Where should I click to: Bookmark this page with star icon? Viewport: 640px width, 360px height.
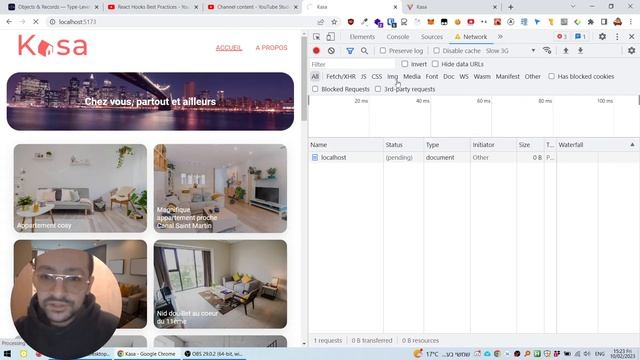click(334, 22)
